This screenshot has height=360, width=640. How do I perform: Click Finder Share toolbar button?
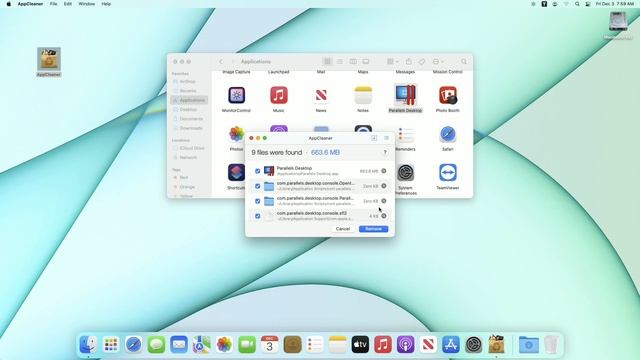coord(409,62)
